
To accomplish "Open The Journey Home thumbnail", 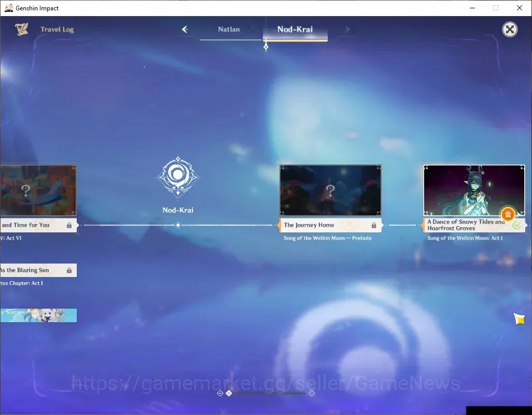I will pyautogui.click(x=330, y=190).
